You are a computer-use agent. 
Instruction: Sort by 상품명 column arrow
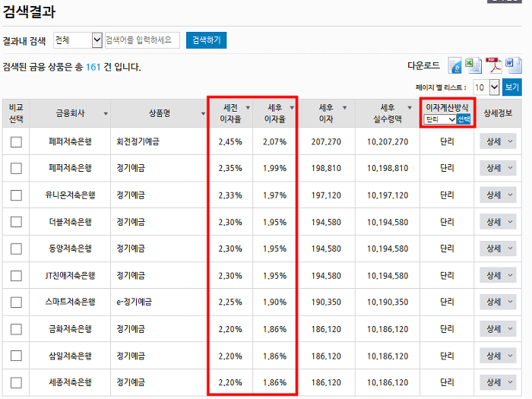[x=203, y=114]
